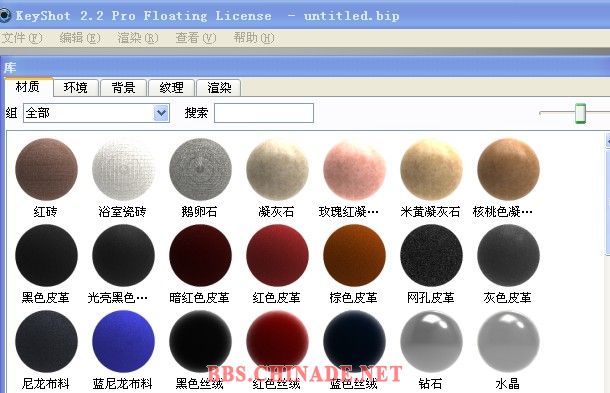The height and width of the screenshot is (393, 610).
Task: Click the 搜索 search input field
Action: tap(264, 113)
